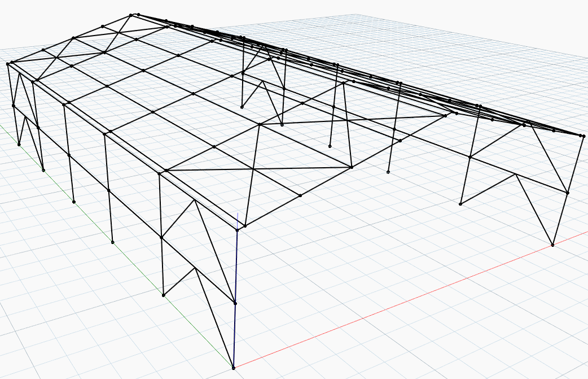Select the mid-height node on the blue corner column
This screenshot has width=588, height=379.
coord(235,303)
